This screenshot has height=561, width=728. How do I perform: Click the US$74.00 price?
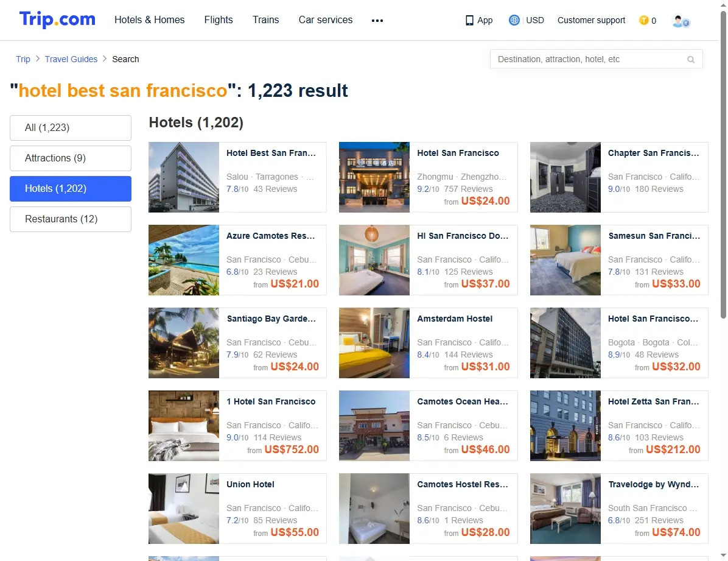(676, 532)
